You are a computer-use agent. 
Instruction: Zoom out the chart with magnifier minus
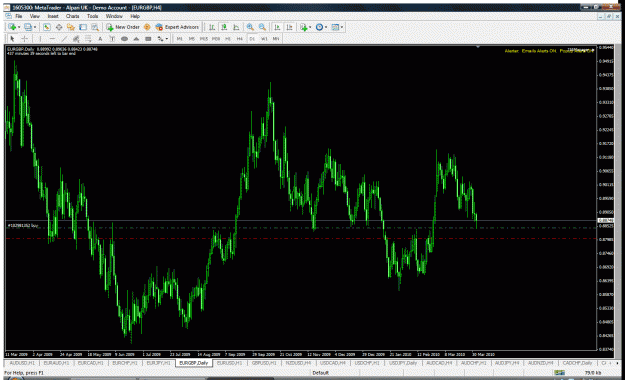click(x=262, y=27)
